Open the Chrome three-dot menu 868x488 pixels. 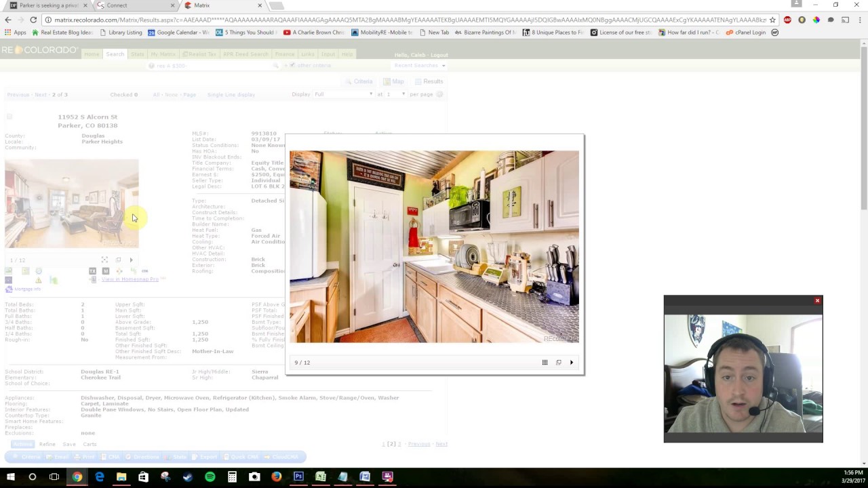pos(859,20)
